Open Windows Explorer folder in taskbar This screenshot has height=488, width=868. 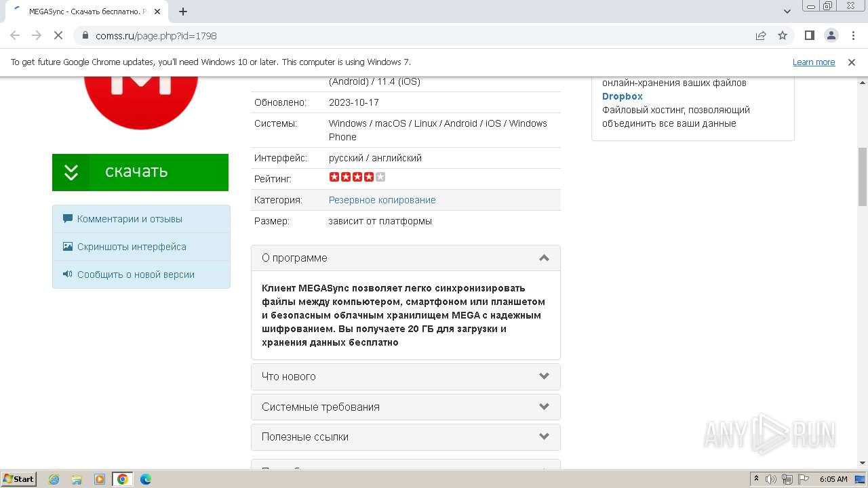(77, 479)
